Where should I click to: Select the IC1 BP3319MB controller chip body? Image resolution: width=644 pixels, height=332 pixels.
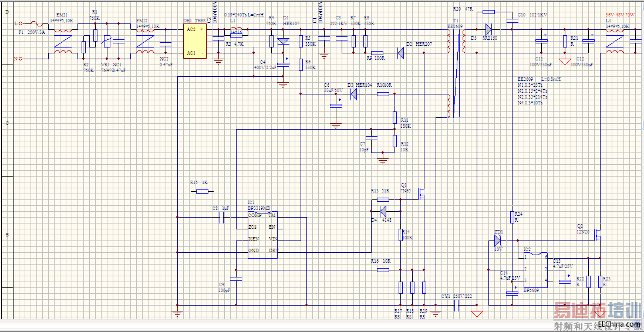click(x=262, y=235)
